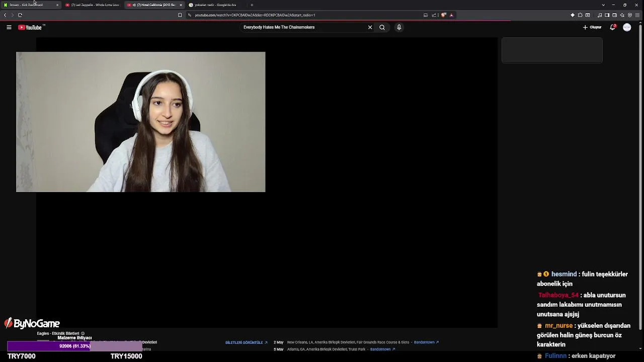
Task: Click the picture-in-picture icon in address bar
Action: point(426,15)
